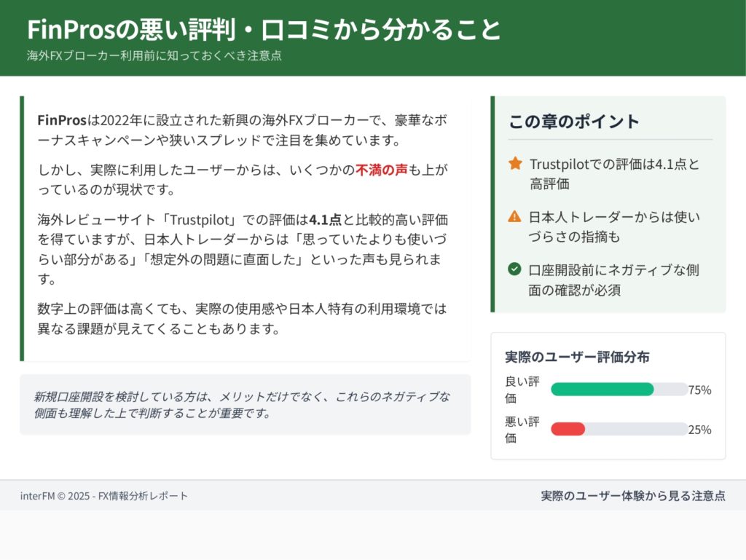Click the red 25% bad rating bar

pyautogui.click(x=568, y=430)
